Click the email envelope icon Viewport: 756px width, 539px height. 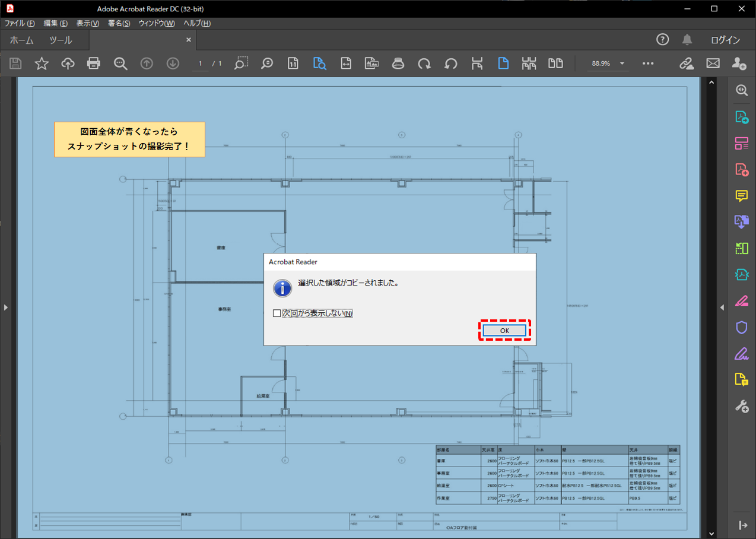point(713,64)
